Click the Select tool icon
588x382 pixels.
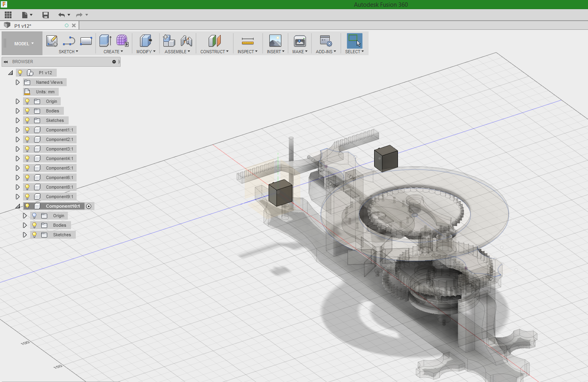[354, 41]
